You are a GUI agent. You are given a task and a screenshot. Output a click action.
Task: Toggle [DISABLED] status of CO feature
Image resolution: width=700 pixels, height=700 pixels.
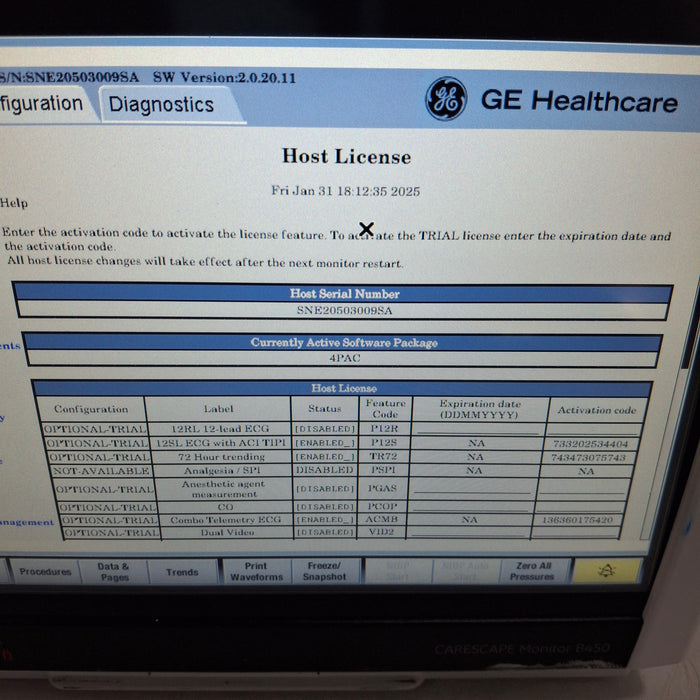pyautogui.click(x=325, y=507)
